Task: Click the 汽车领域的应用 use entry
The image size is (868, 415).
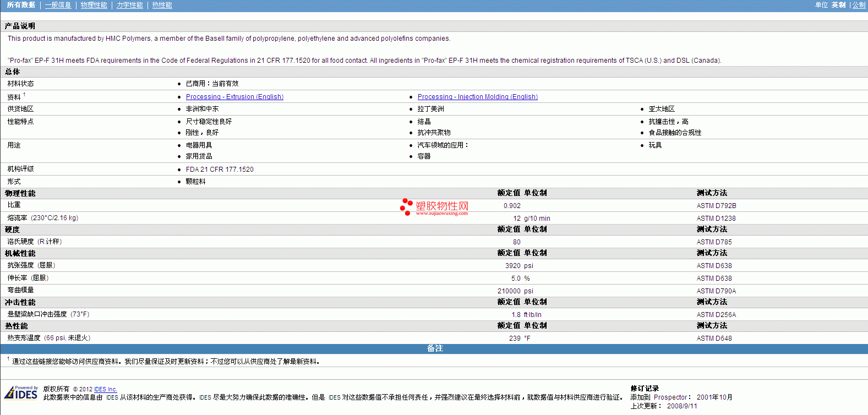Action: [442, 145]
